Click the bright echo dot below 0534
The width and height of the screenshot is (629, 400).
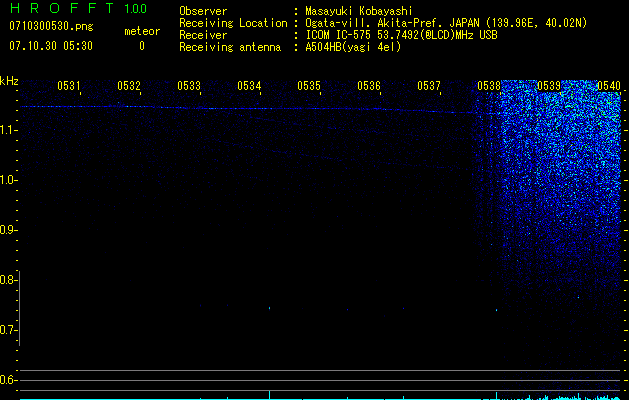coord(269,308)
